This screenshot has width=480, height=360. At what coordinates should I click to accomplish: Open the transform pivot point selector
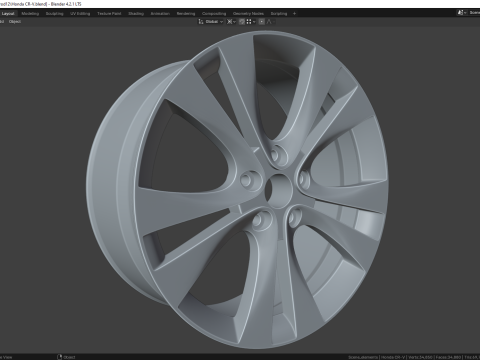coord(231,22)
